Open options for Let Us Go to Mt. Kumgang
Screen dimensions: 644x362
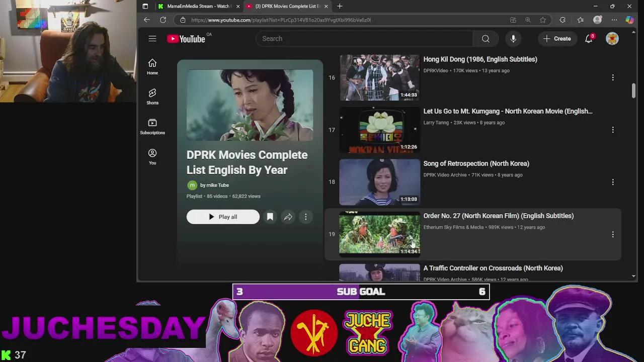coord(613,130)
